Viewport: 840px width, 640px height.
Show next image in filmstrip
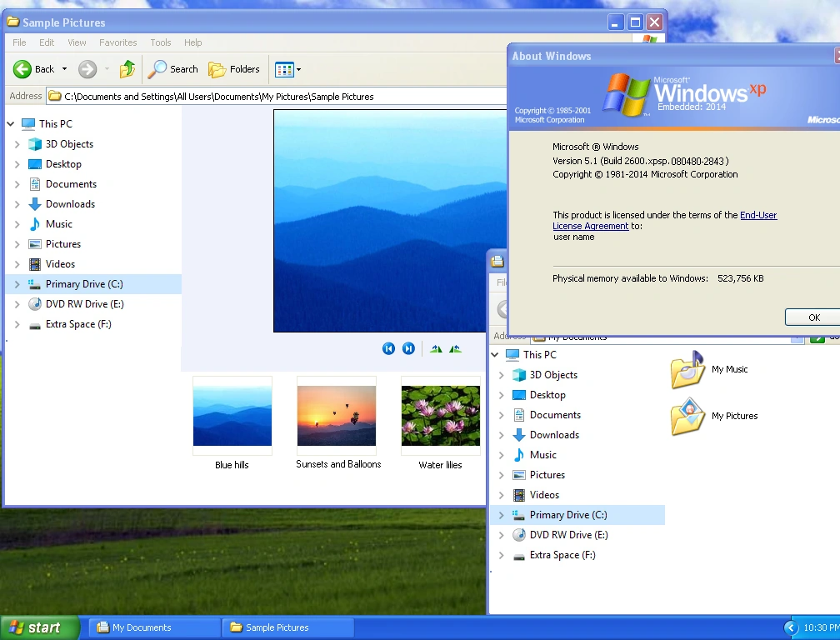click(x=408, y=348)
